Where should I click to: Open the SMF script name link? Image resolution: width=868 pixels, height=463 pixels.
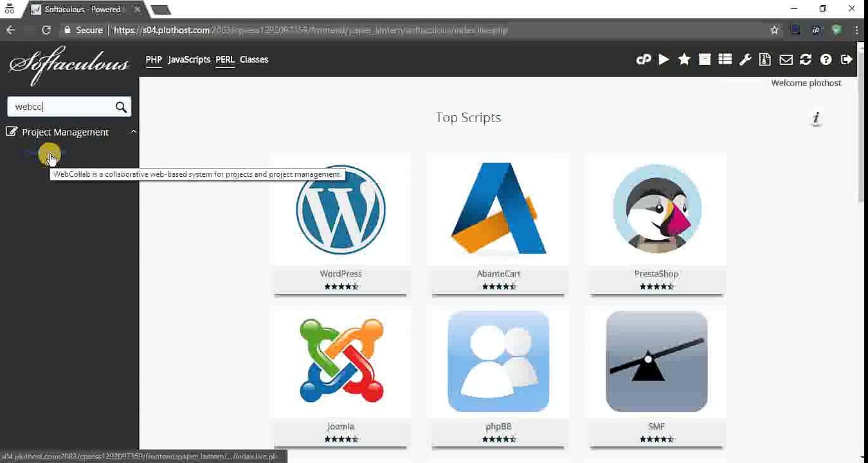point(656,426)
